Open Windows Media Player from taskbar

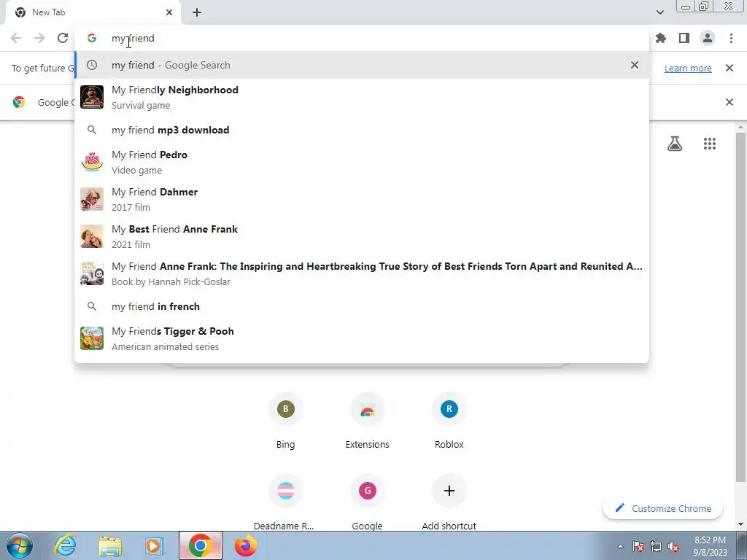(x=155, y=545)
